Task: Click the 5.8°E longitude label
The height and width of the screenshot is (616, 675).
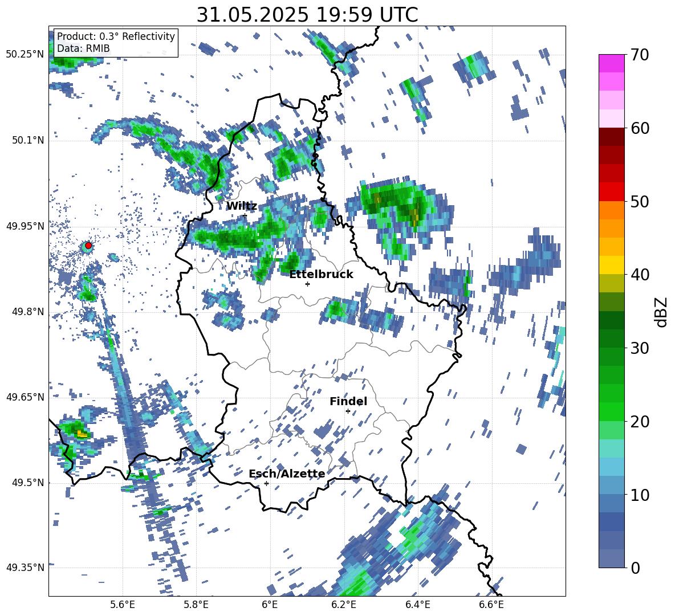Action: tap(196, 605)
